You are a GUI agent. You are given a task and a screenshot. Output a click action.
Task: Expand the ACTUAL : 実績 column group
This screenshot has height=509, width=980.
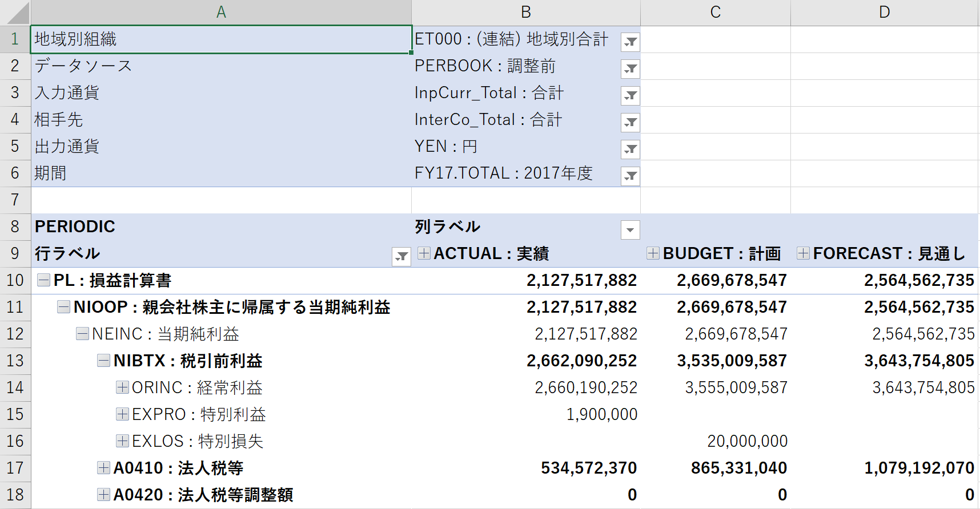pos(424,253)
